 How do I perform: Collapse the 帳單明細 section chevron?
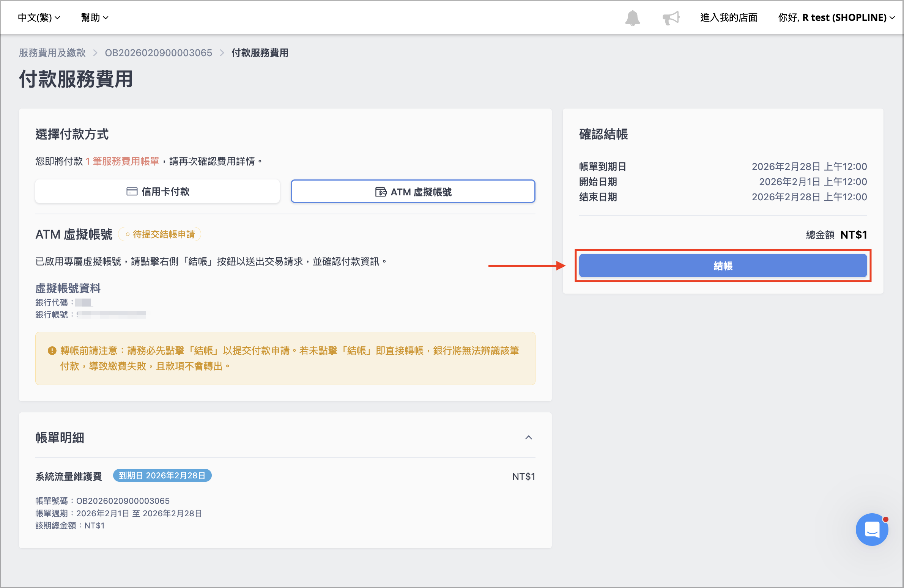(528, 438)
